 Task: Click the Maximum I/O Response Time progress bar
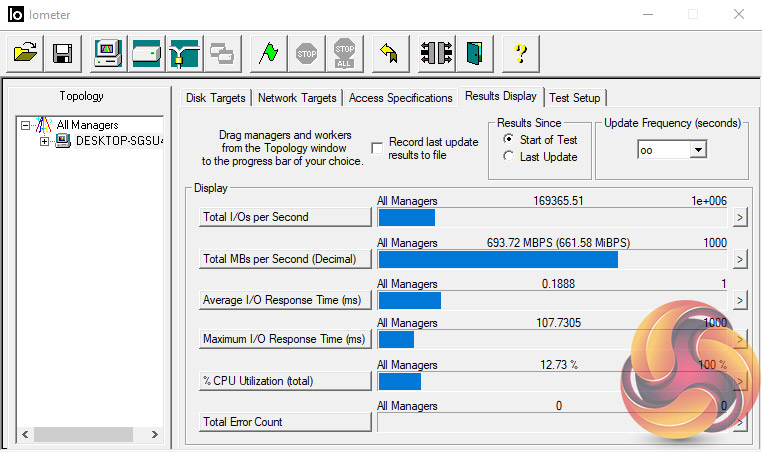[553, 340]
